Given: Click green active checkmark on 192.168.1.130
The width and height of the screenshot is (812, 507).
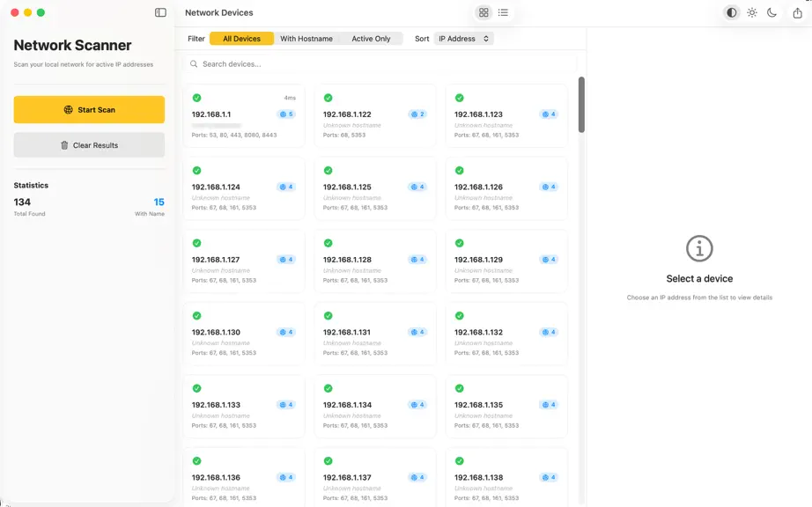Looking at the screenshot, I should 196,316.
